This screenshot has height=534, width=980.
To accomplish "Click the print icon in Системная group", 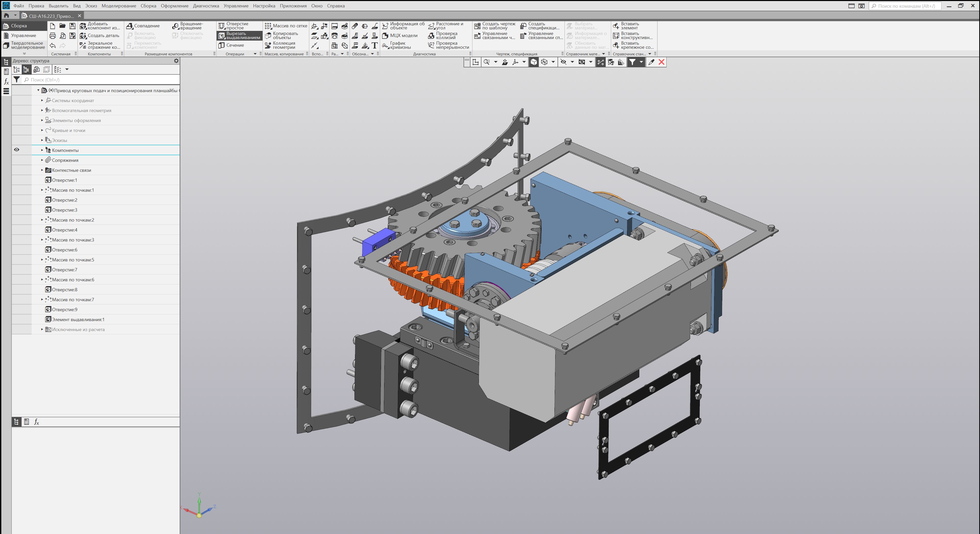I will pyautogui.click(x=53, y=36).
